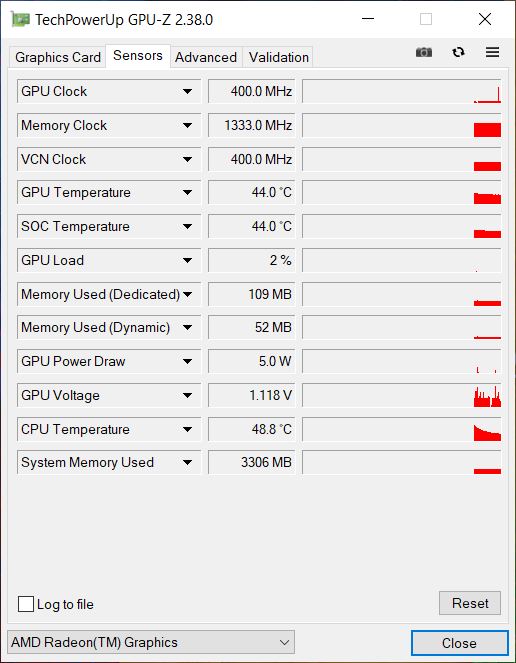Click the Close button
The width and height of the screenshot is (516, 663).
[459, 643]
